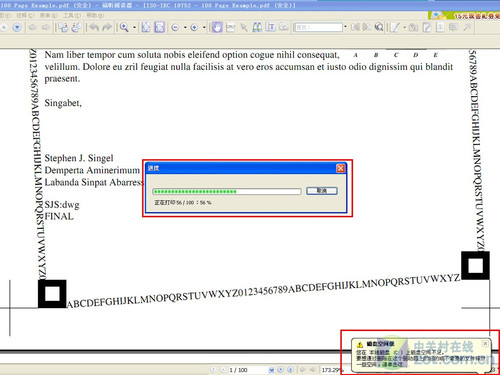Click the 取消 cancel button in dialog

(x=322, y=191)
